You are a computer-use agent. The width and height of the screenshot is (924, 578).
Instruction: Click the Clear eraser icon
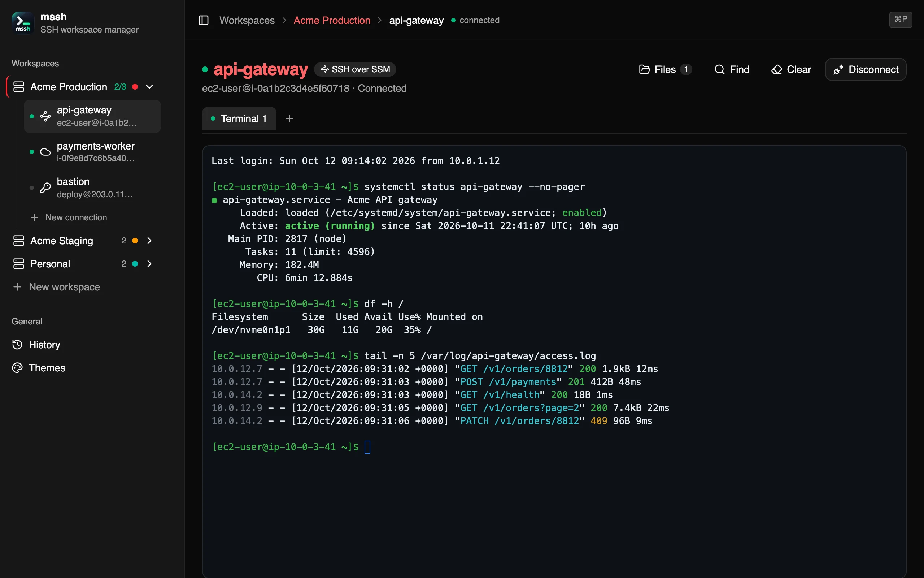[777, 69]
